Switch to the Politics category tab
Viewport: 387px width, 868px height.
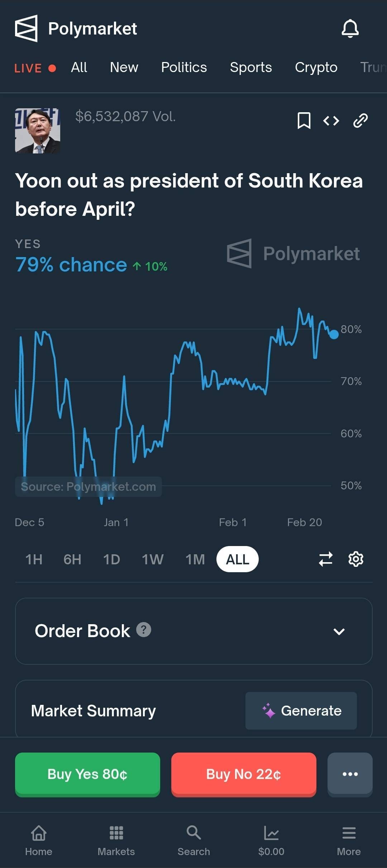(x=184, y=67)
